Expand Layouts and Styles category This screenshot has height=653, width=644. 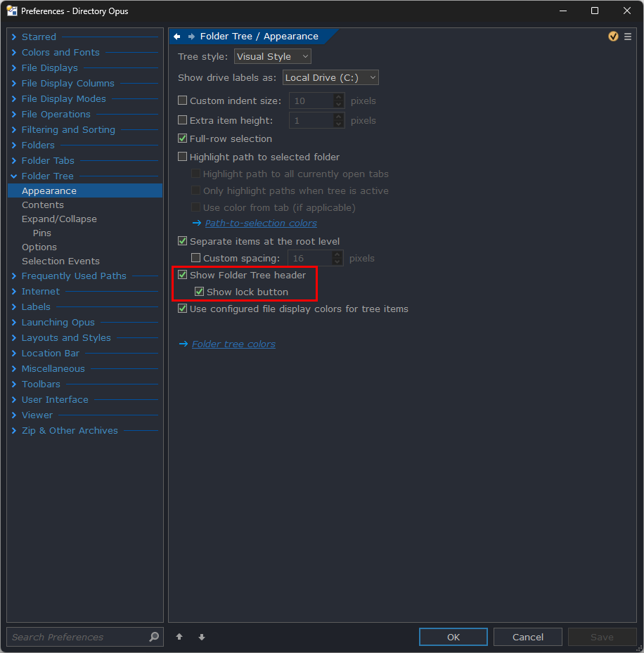tap(14, 337)
